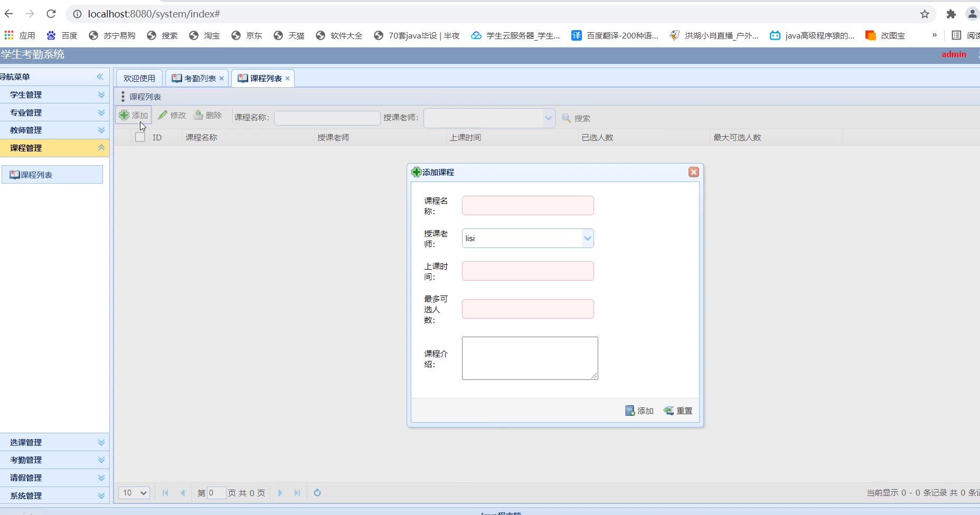Screen dimensions: 980x515
Task: Click the magnifier Search button
Action: tap(576, 118)
